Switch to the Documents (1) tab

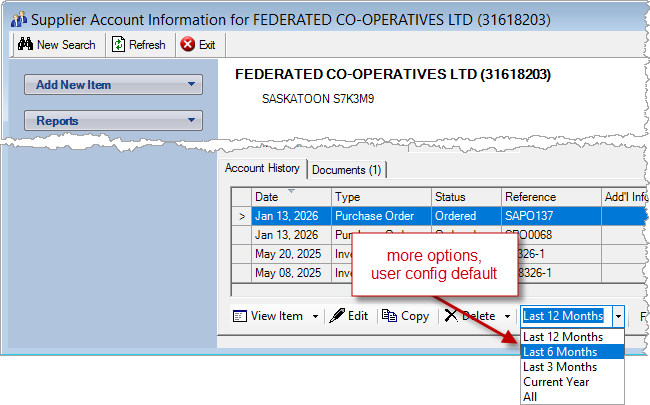click(347, 170)
